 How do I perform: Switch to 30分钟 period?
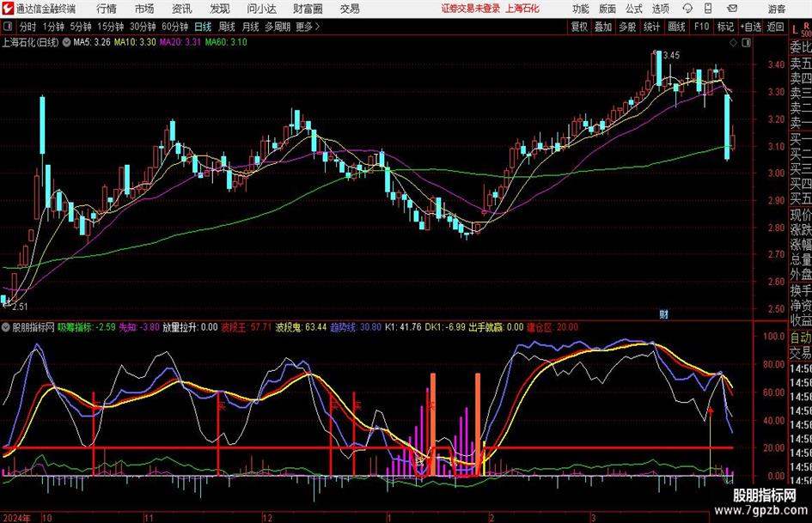pyautogui.click(x=143, y=27)
